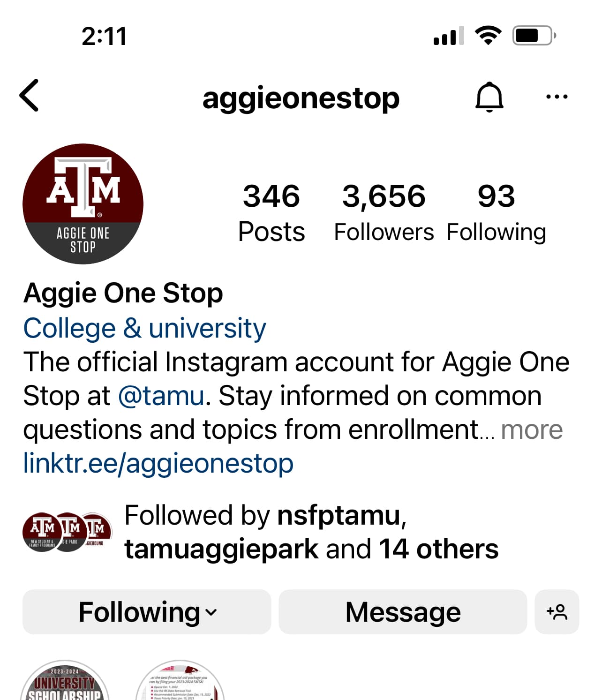The image size is (602, 700).
Task: Open linktr.ee/aggieonestop link
Action: 158,463
